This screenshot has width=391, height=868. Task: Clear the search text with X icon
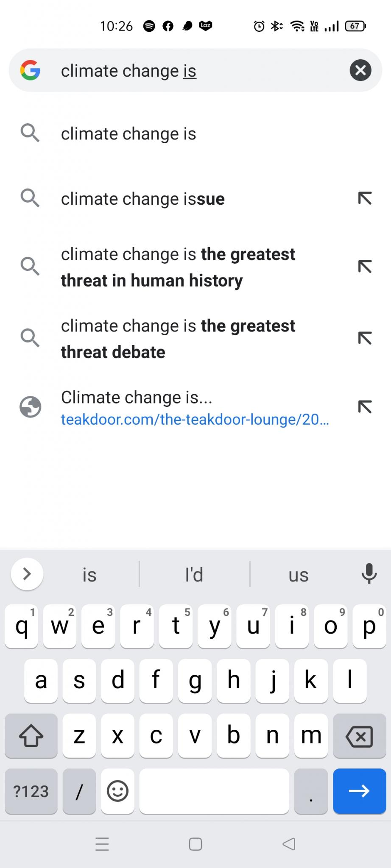click(x=360, y=70)
